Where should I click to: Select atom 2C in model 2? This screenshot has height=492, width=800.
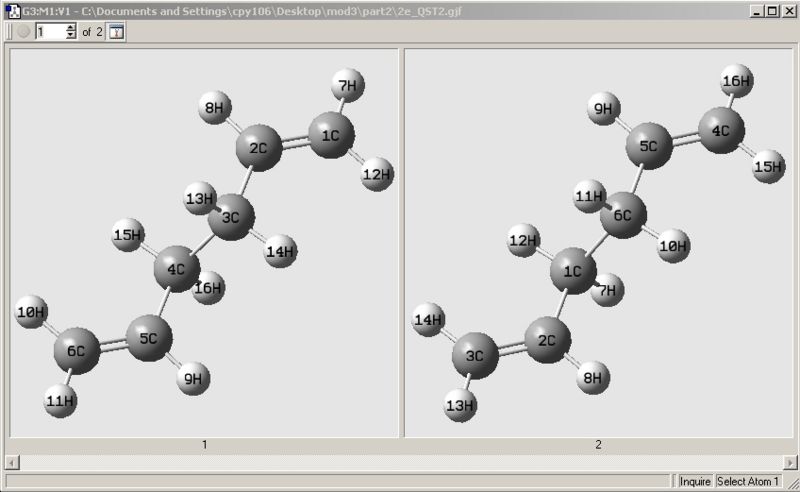[x=547, y=340]
